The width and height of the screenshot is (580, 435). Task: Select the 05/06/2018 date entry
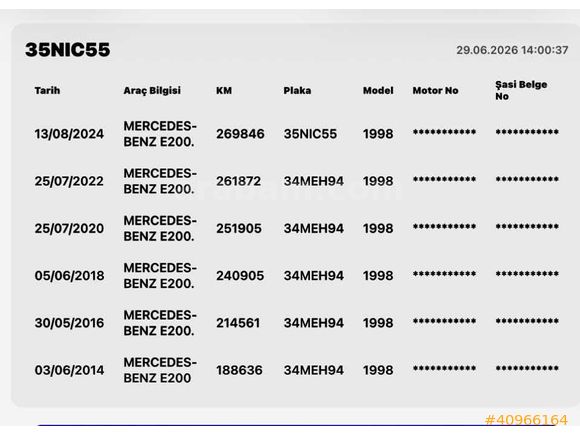click(x=69, y=276)
